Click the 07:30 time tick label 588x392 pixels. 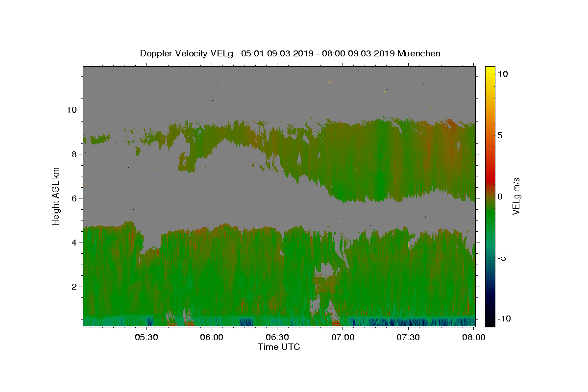coord(408,337)
